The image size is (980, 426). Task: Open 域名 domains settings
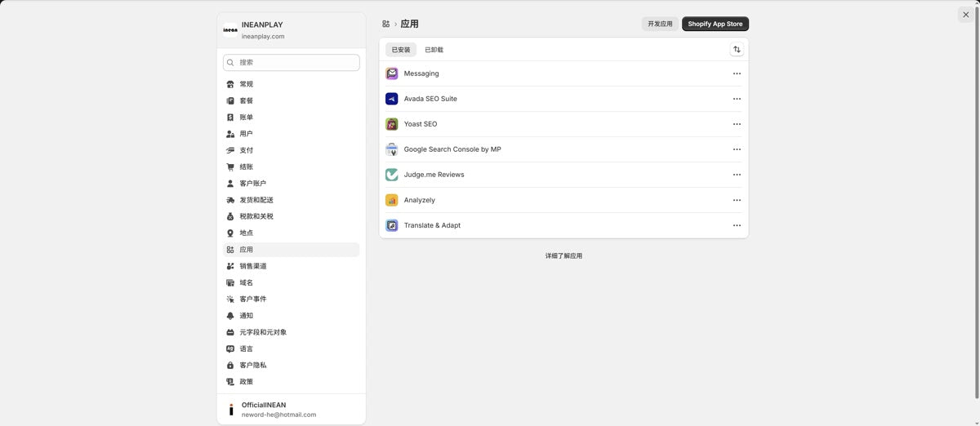pos(292,282)
